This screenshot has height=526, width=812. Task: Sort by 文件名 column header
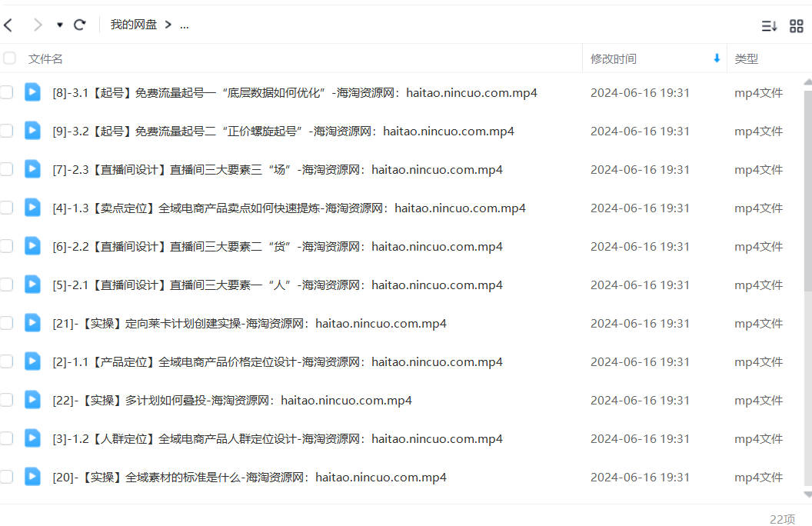pyautogui.click(x=45, y=59)
